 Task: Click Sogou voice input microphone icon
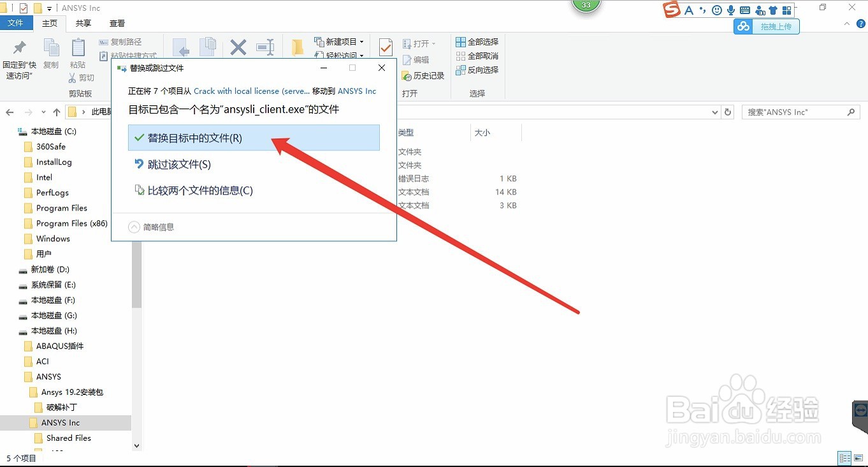730,10
